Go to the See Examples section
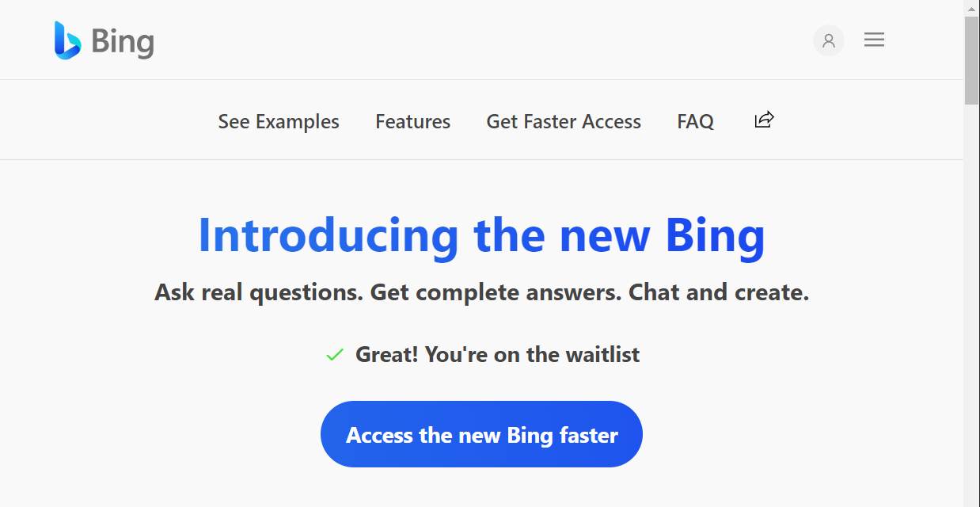This screenshot has height=507, width=980. 279,121
